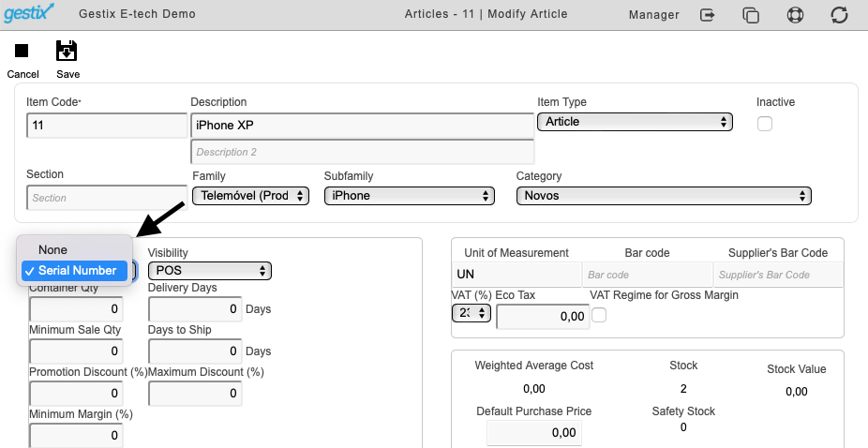The image size is (868, 448).
Task: Click the Safety Stock value 0
Action: tap(683, 427)
